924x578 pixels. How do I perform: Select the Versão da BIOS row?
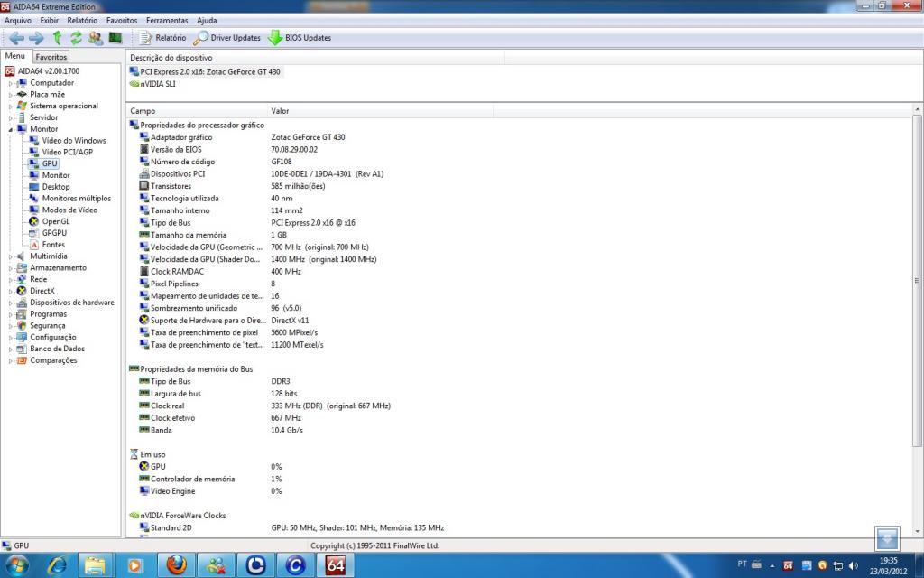click(228, 150)
